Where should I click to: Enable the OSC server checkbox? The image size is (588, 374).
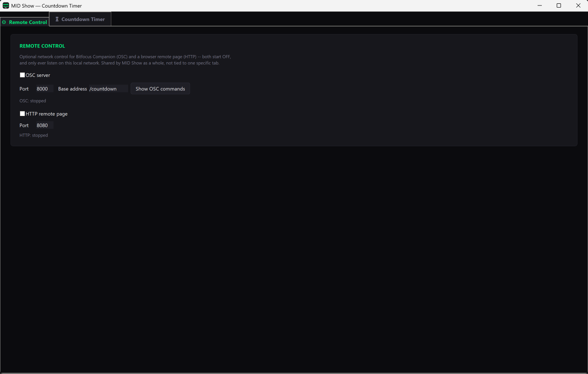coord(22,75)
